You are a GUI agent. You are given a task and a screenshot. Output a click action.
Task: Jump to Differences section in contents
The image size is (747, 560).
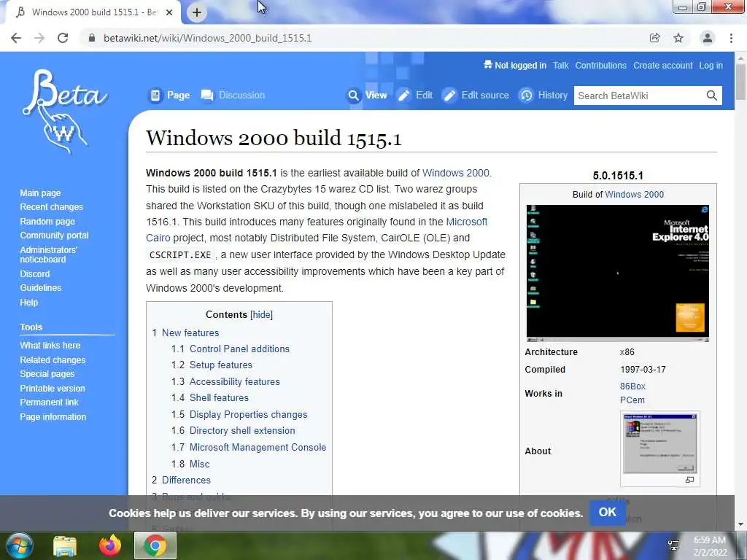186,481
